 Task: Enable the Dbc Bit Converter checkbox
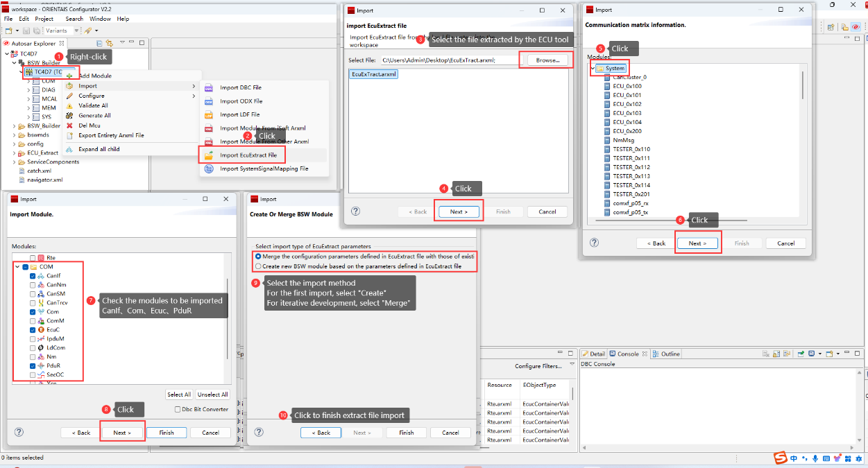pyautogui.click(x=178, y=409)
